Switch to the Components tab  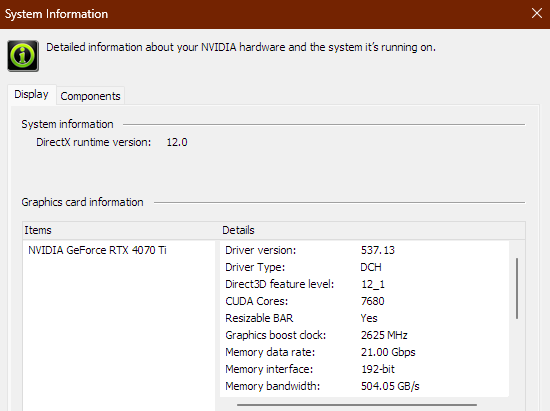90,96
